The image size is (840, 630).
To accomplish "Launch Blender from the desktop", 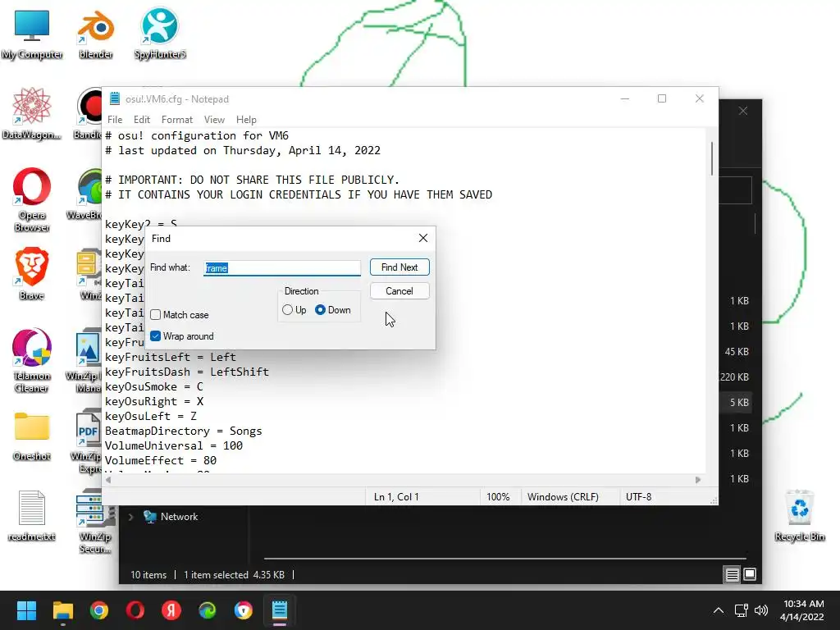I will point(95,34).
